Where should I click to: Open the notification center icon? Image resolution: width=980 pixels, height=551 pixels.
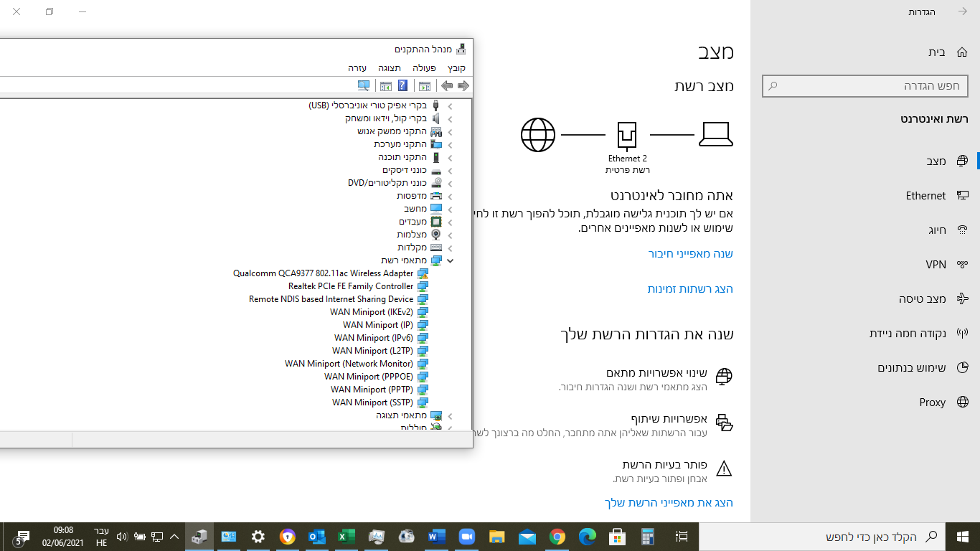coord(22,537)
